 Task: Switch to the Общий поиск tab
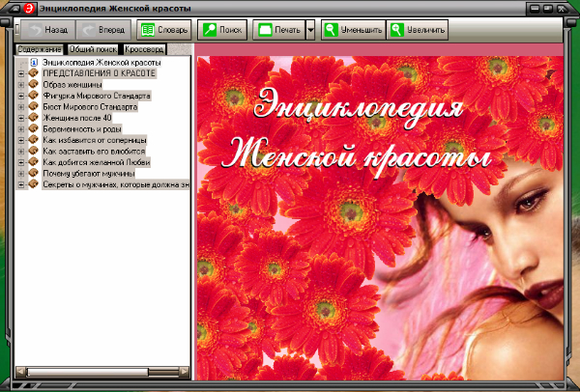(x=93, y=48)
